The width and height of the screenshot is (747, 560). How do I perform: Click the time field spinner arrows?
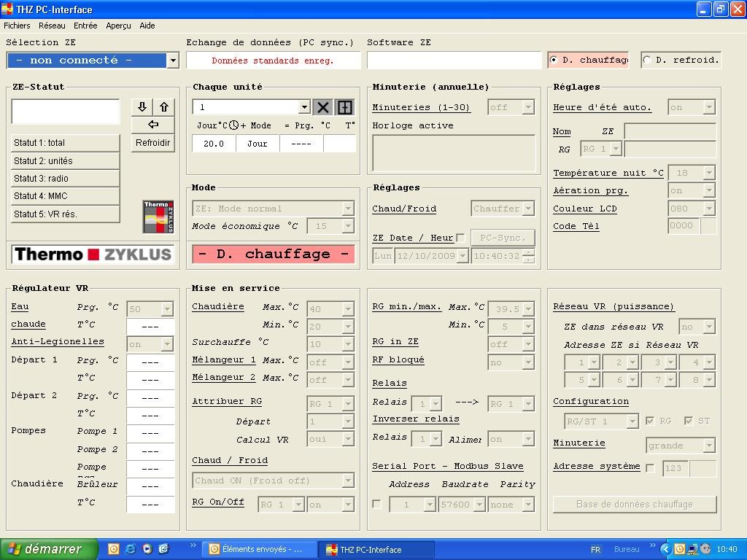[528, 256]
